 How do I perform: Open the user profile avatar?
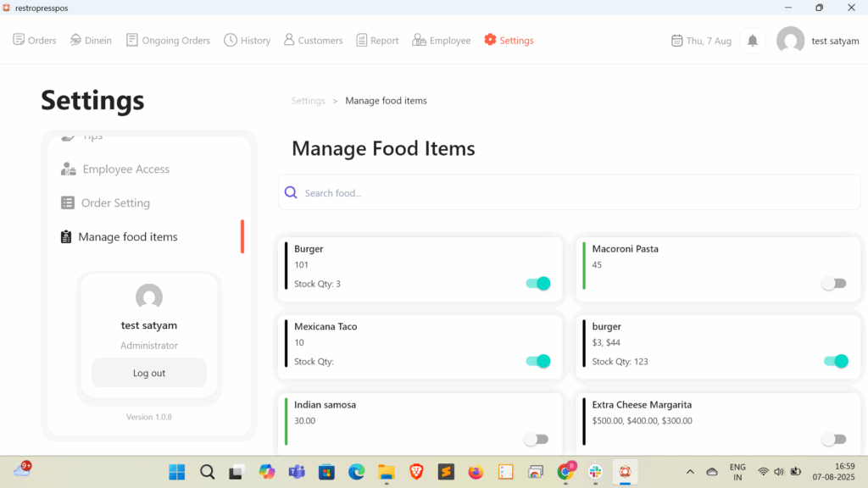click(x=790, y=41)
